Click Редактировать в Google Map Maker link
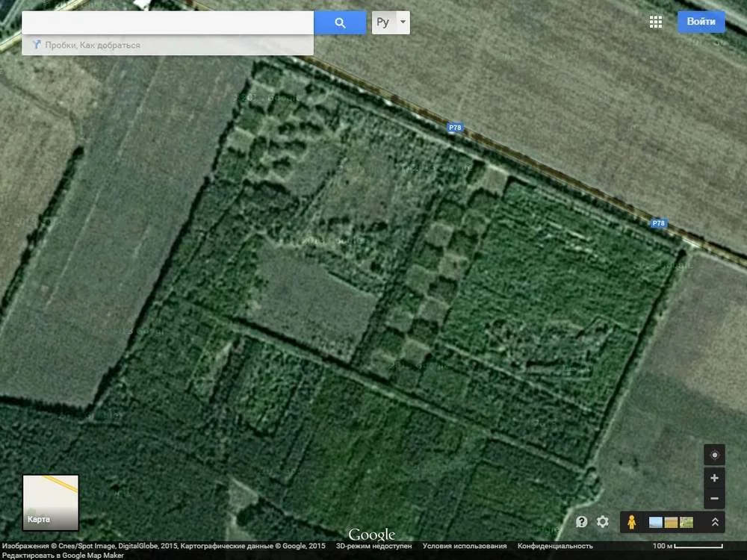 (63, 556)
